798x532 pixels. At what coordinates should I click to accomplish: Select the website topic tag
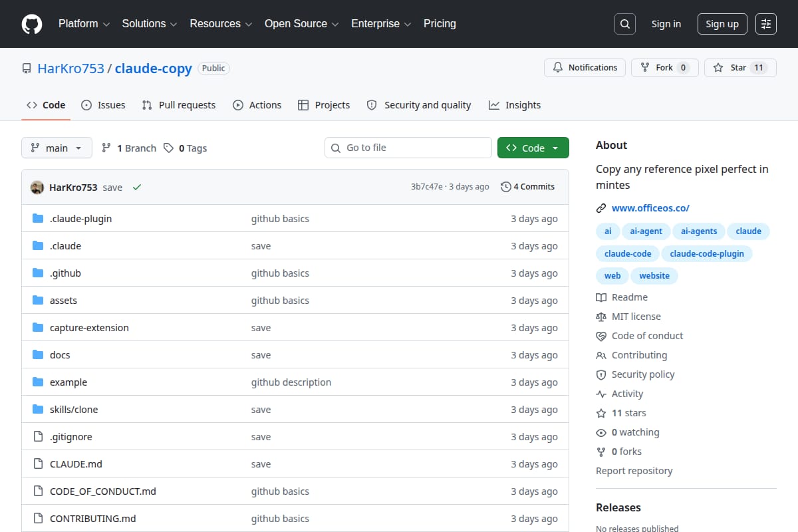point(654,275)
